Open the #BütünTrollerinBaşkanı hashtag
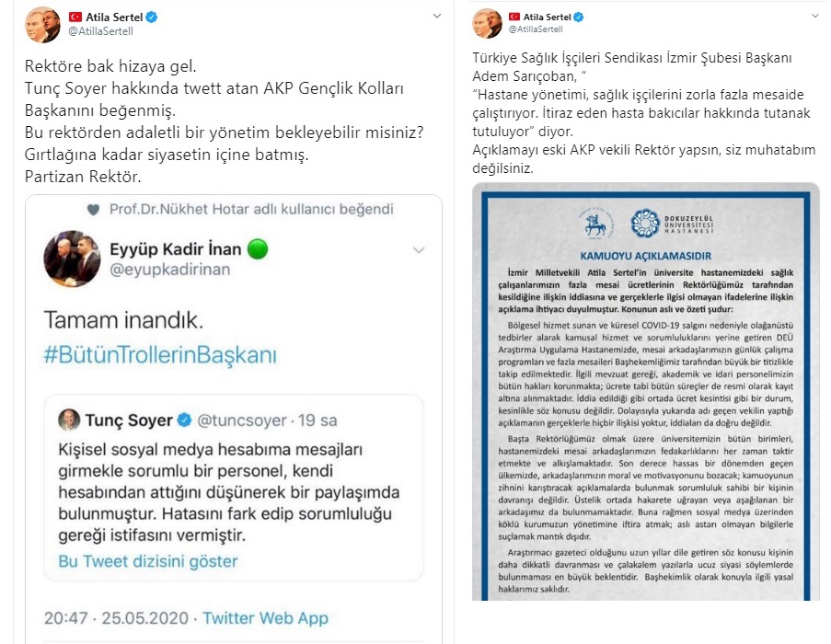 click(x=160, y=355)
